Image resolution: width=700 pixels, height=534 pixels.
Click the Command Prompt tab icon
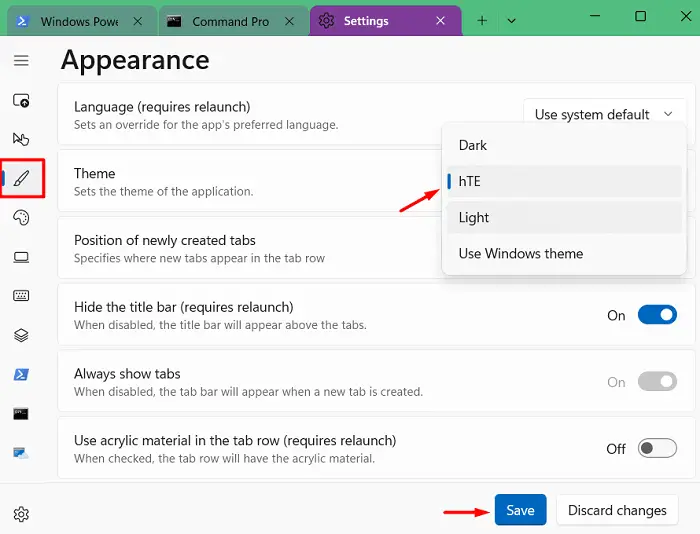click(x=174, y=21)
